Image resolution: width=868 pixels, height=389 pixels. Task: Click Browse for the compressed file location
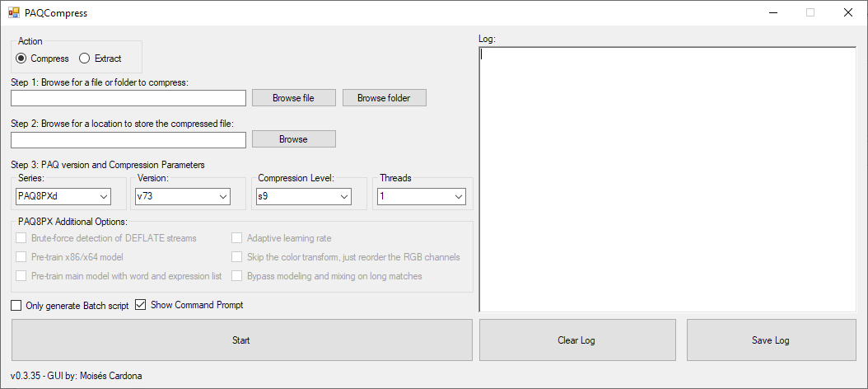tap(293, 139)
